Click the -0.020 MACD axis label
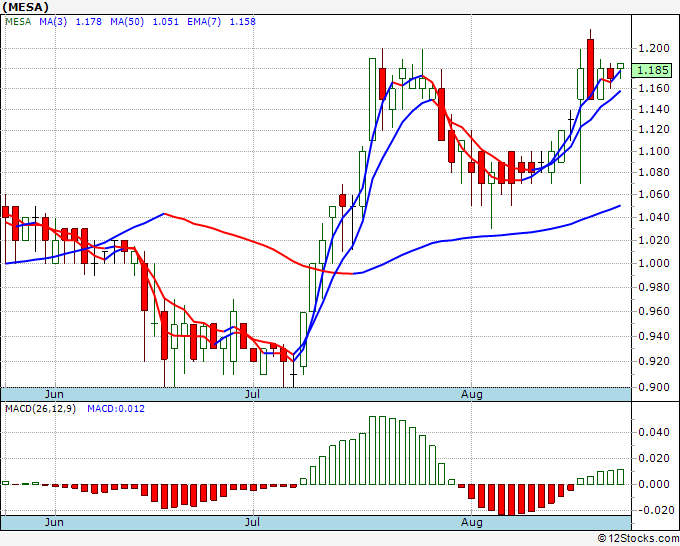Screen dimensions: 680x546 point(654,509)
